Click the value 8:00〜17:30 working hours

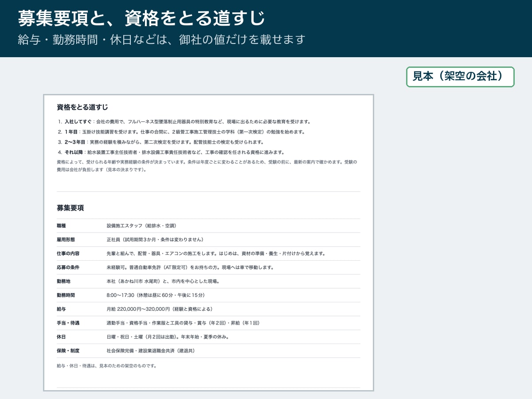[156, 295]
